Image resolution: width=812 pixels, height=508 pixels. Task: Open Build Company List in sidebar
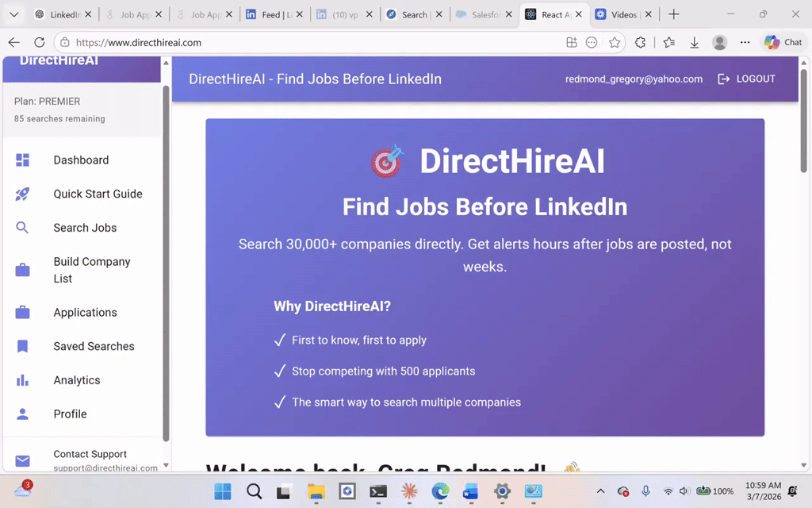pos(92,270)
